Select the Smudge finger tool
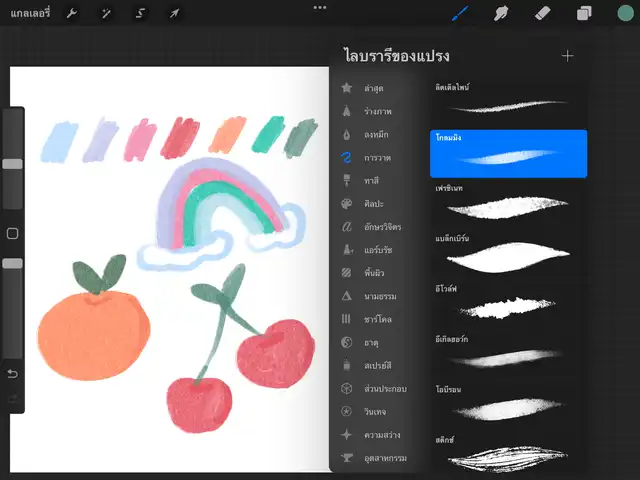This screenshot has width=640, height=480. coord(502,13)
